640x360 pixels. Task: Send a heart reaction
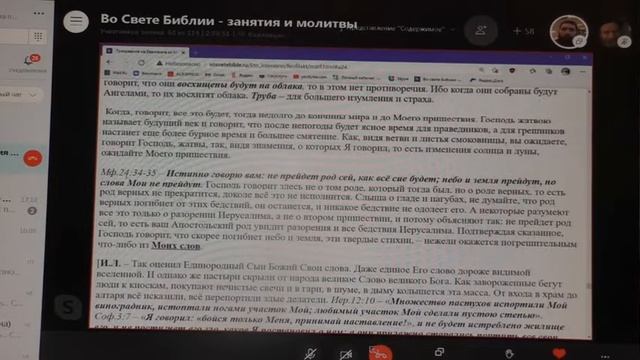point(559,353)
